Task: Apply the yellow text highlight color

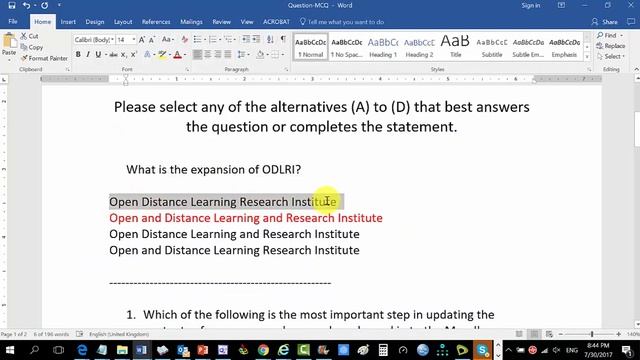Action: 162,54
